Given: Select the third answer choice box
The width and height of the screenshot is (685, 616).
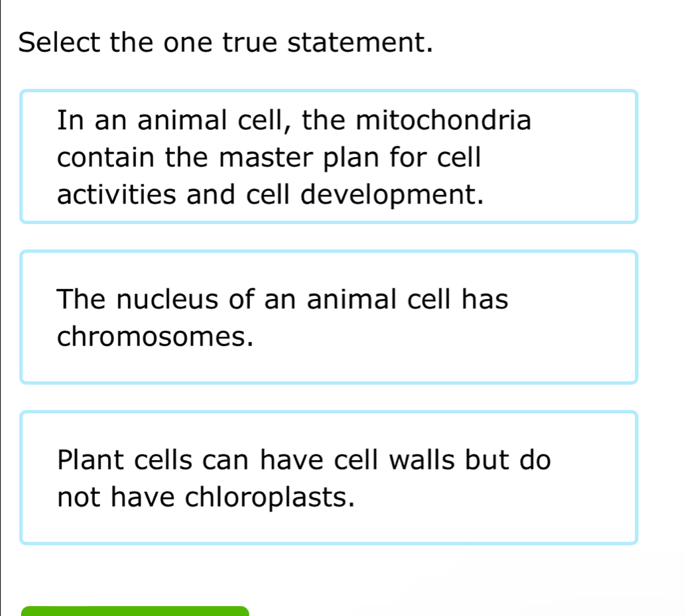Looking at the screenshot, I should click(x=329, y=477).
